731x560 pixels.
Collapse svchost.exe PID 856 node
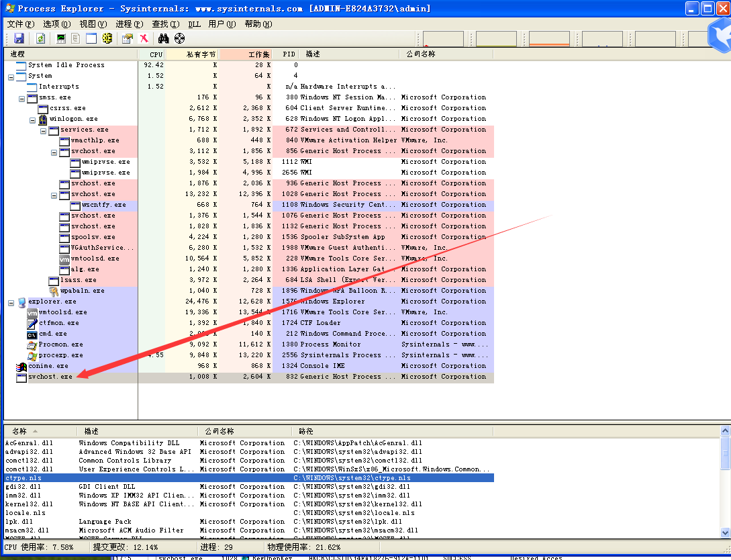[x=54, y=152]
